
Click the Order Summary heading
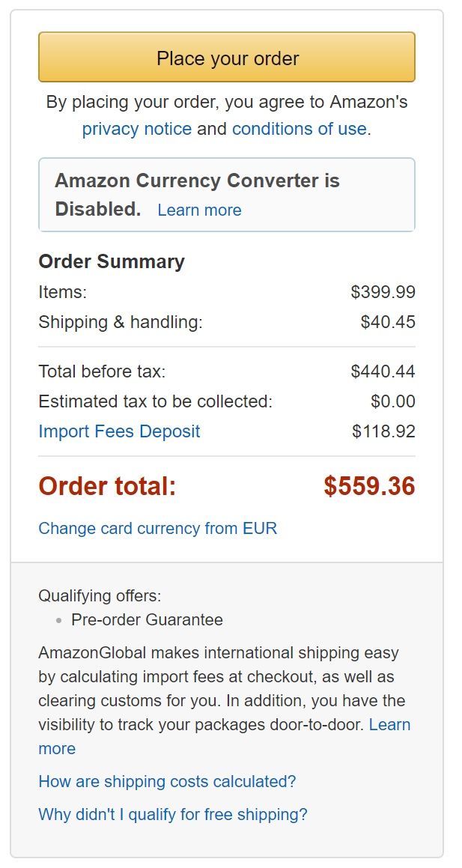112,261
